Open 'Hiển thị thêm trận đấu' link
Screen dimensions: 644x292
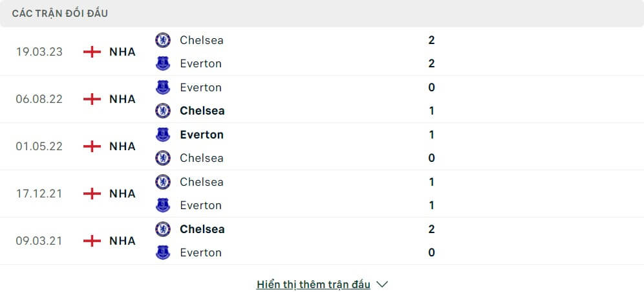coord(314,284)
